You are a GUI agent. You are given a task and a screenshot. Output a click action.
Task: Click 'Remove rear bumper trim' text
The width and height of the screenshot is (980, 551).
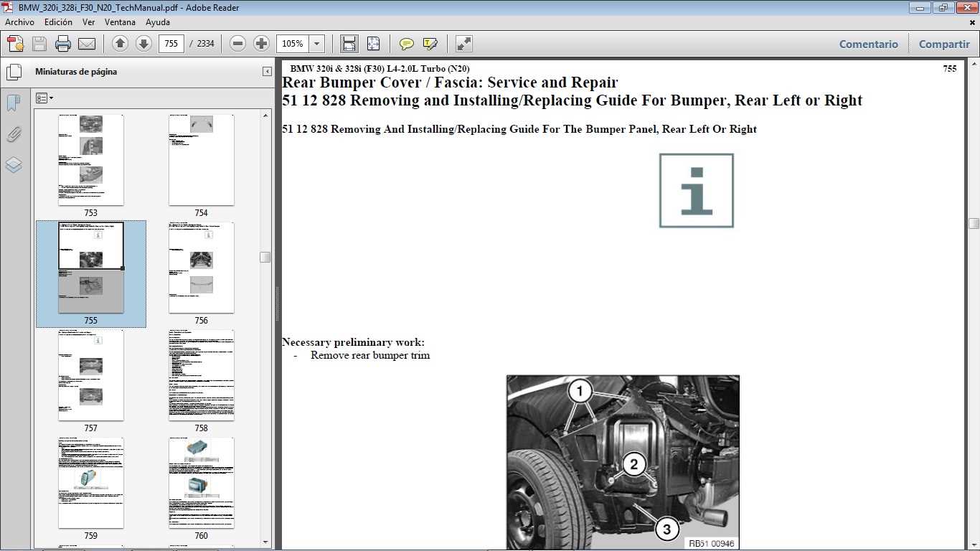(x=370, y=355)
